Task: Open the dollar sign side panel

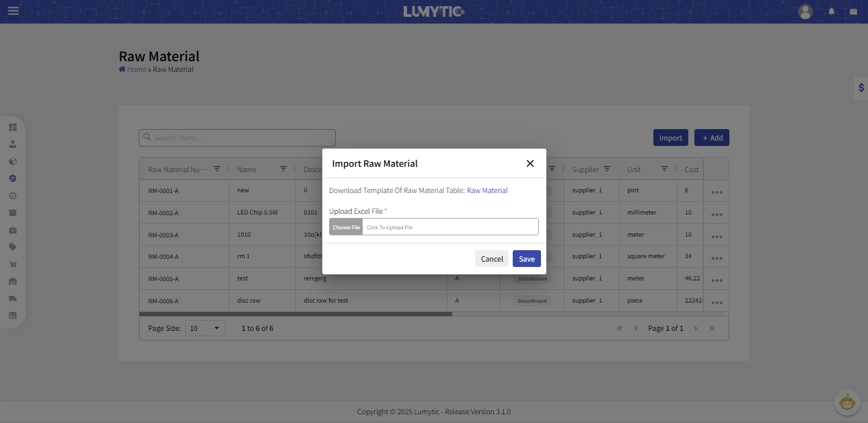Action: 861,88
